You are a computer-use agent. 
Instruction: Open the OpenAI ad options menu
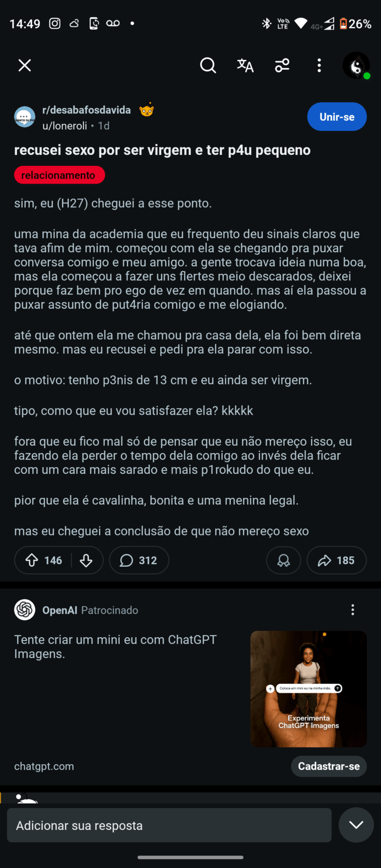353,610
